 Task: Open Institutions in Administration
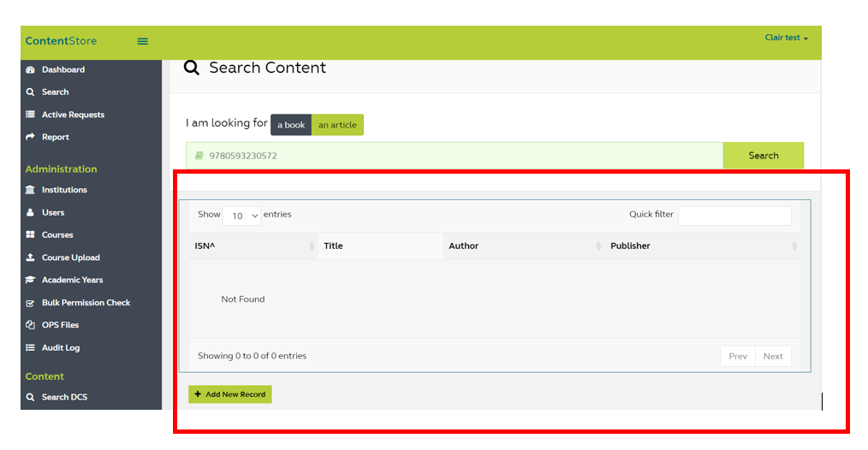(64, 190)
